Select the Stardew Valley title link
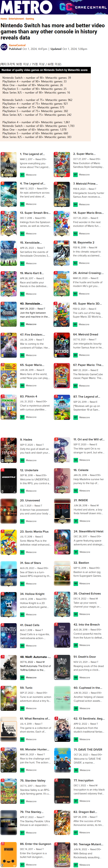 33,780
